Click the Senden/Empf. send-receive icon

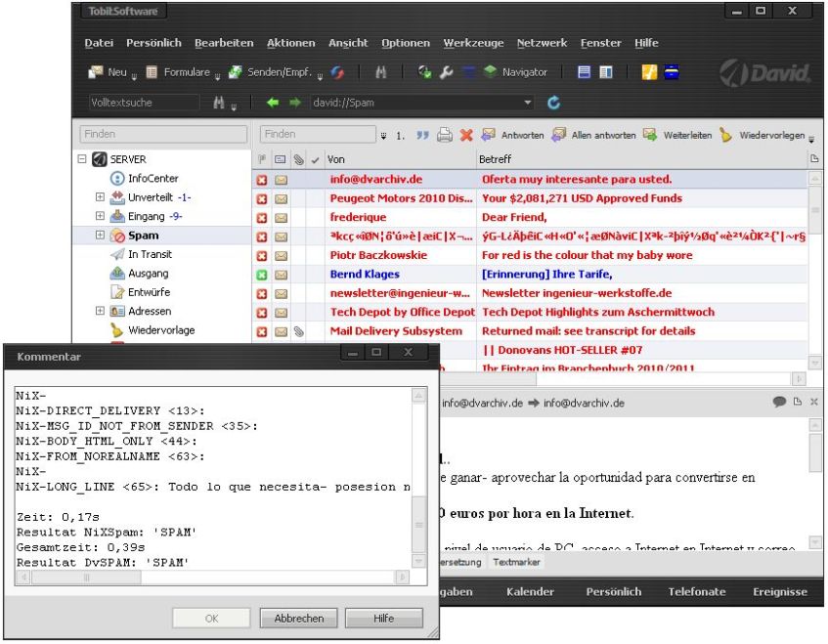(x=235, y=72)
